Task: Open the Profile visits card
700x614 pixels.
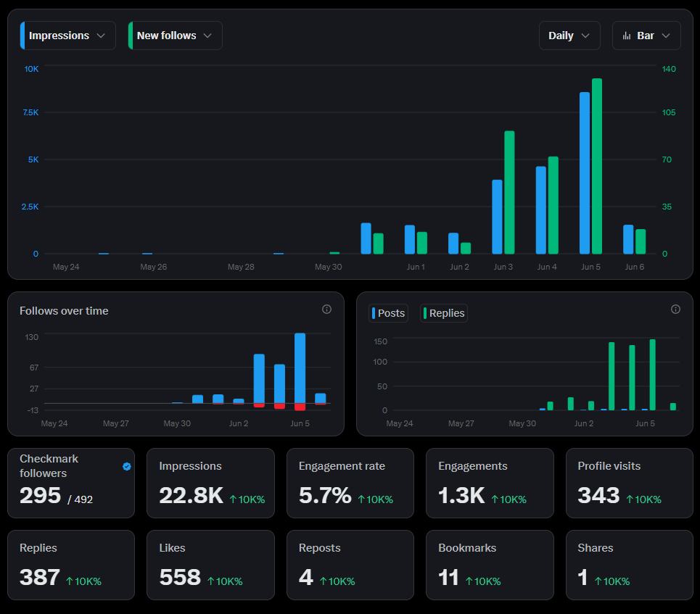Action: click(630, 484)
